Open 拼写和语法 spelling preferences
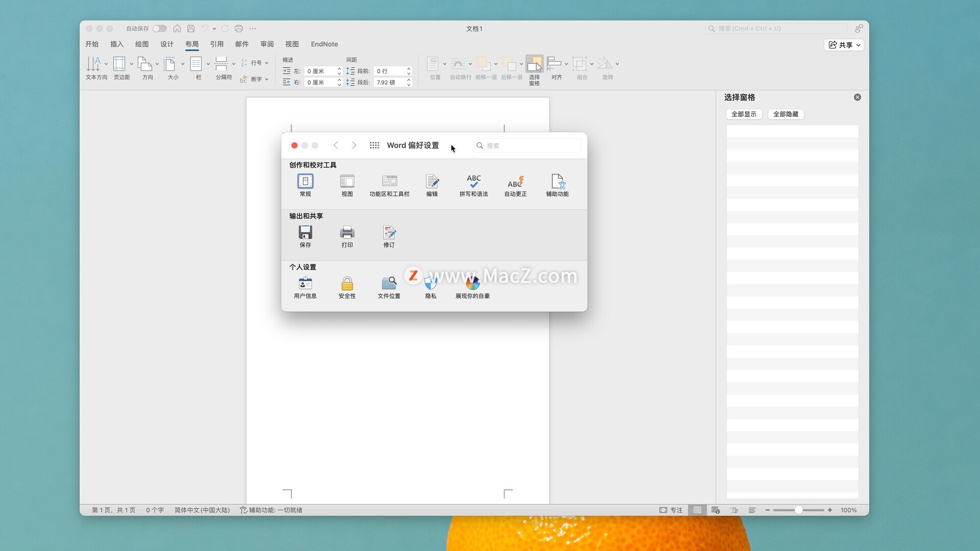This screenshot has width=980, height=551. 474,185
